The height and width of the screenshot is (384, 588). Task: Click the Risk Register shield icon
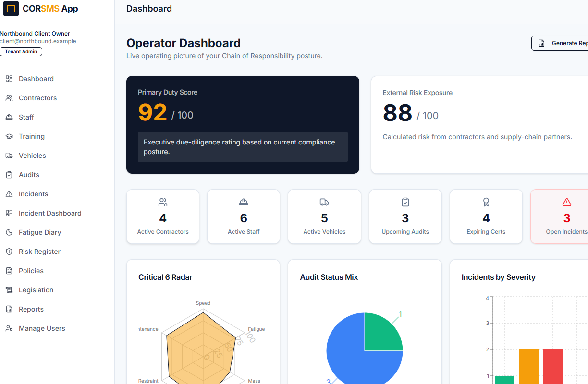pos(9,252)
